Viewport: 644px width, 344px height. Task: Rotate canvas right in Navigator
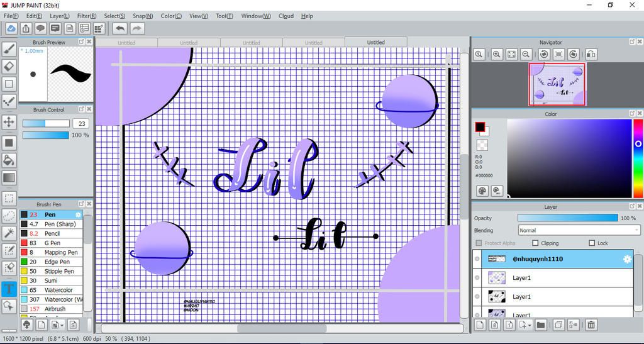pyautogui.click(x=574, y=54)
